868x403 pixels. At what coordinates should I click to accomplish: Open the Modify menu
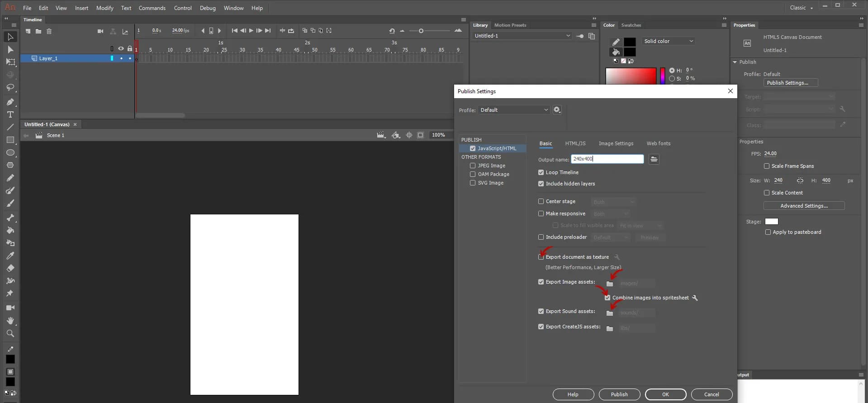(x=104, y=8)
